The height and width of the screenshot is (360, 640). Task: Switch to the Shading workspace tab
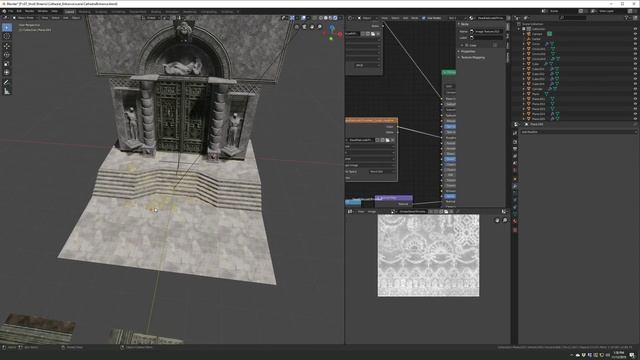tap(156, 12)
